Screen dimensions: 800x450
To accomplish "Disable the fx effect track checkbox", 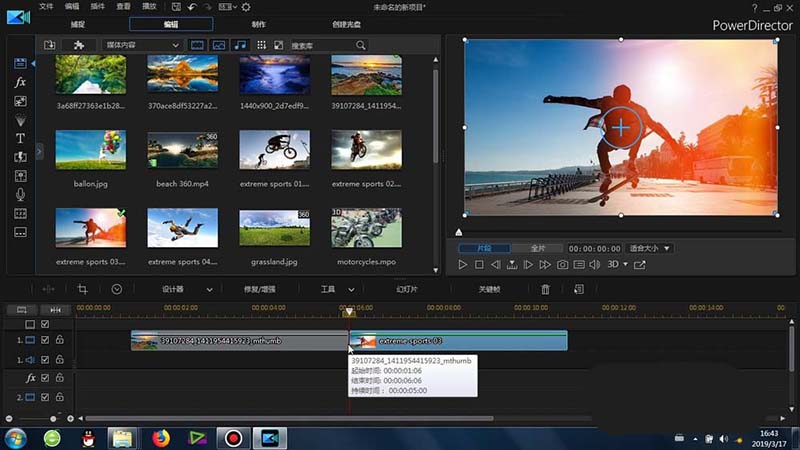I will click(x=45, y=379).
